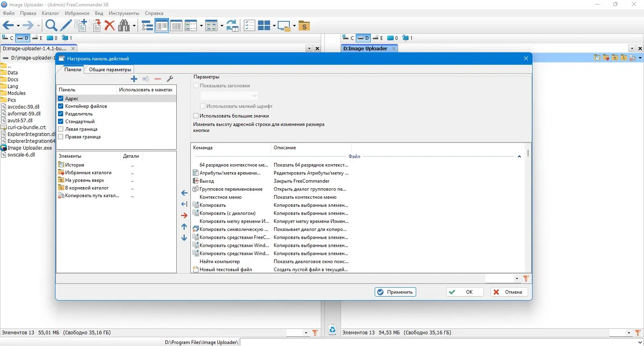Click the red X delete icon in main toolbar

[x=109, y=26]
